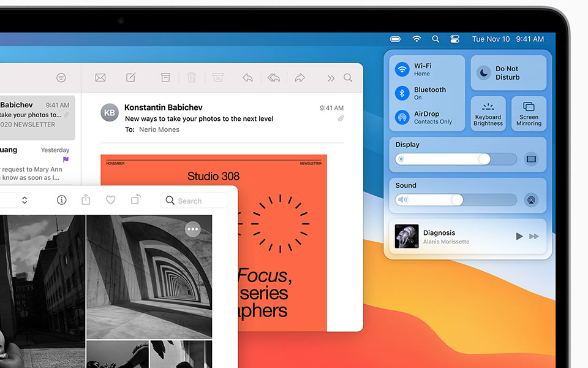Rotate the photo in Photos toolbar

click(136, 199)
